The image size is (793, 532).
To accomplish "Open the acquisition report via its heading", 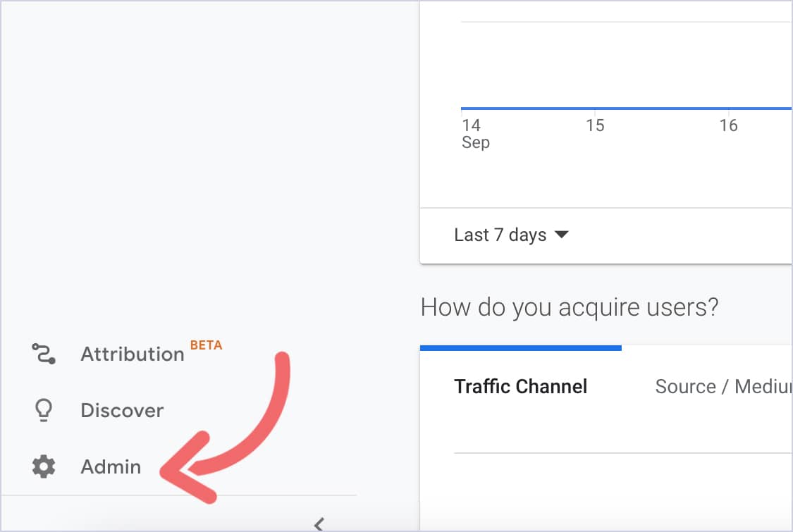I will click(570, 307).
